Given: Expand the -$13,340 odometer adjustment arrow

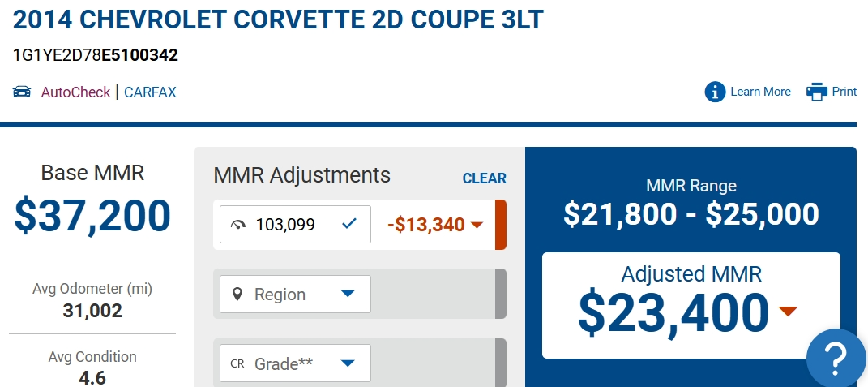Looking at the screenshot, I should click(x=477, y=225).
